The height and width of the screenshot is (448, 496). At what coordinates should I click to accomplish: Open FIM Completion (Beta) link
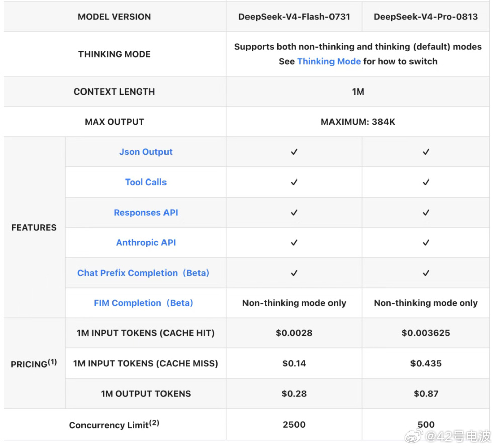[x=143, y=303]
